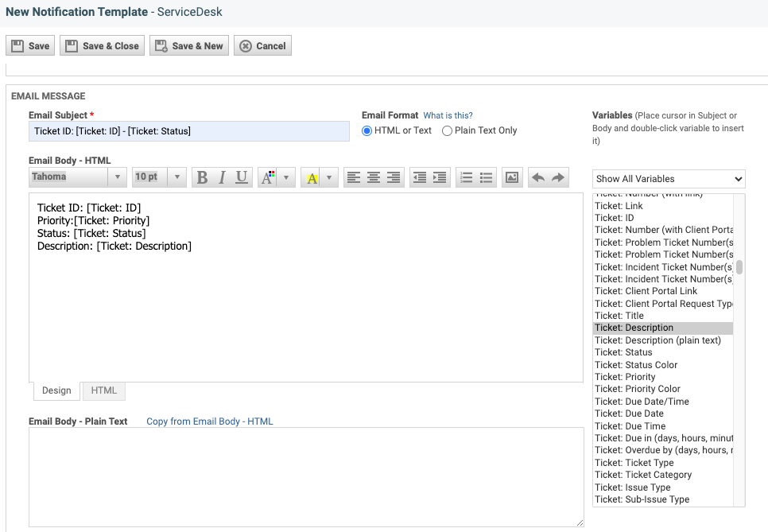This screenshot has height=532, width=768.
Task: Open the Show All Variables dropdown
Action: coord(669,179)
